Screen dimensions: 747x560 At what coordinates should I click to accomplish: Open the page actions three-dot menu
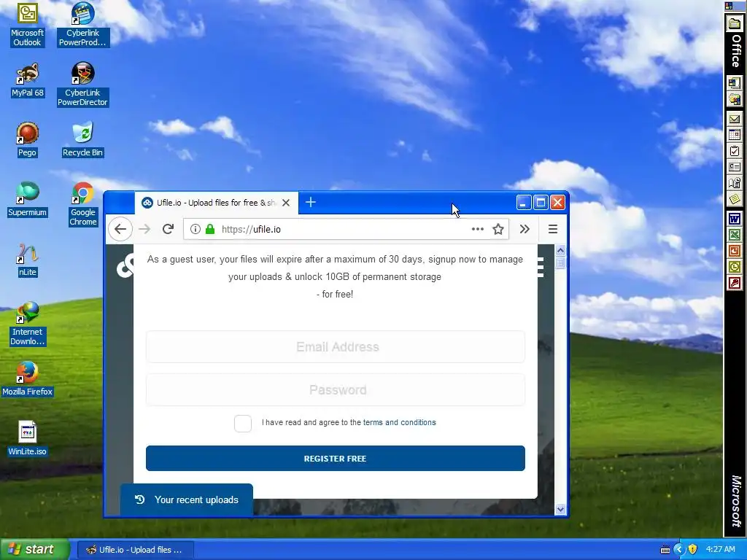(x=477, y=229)
